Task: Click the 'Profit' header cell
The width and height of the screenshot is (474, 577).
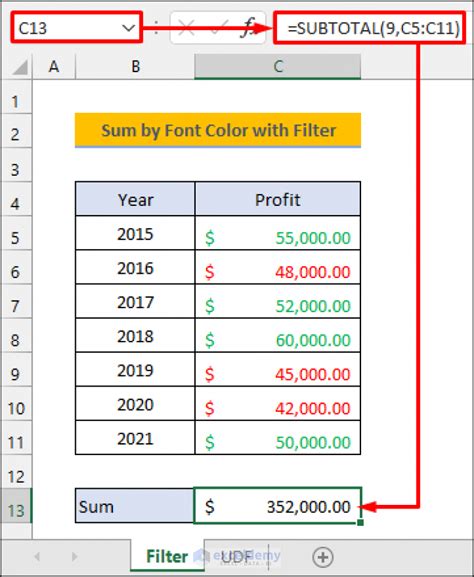Action: 278,199
